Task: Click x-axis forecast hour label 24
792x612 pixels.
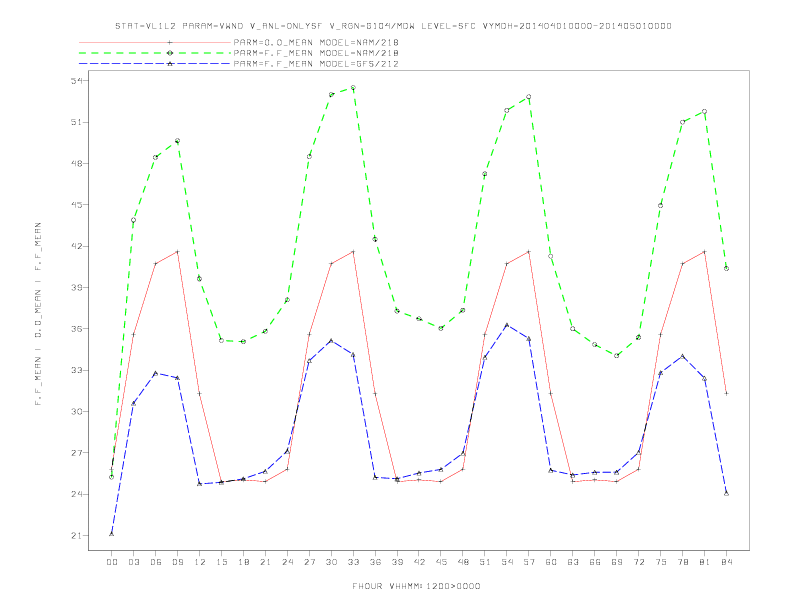Action: 287,562
